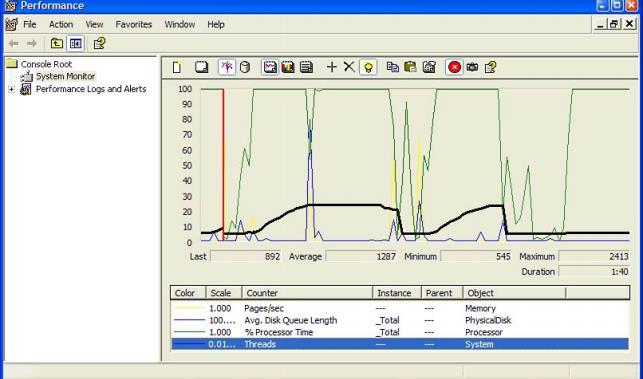
Task: Toggle the View Graph button
Action: 270,67
